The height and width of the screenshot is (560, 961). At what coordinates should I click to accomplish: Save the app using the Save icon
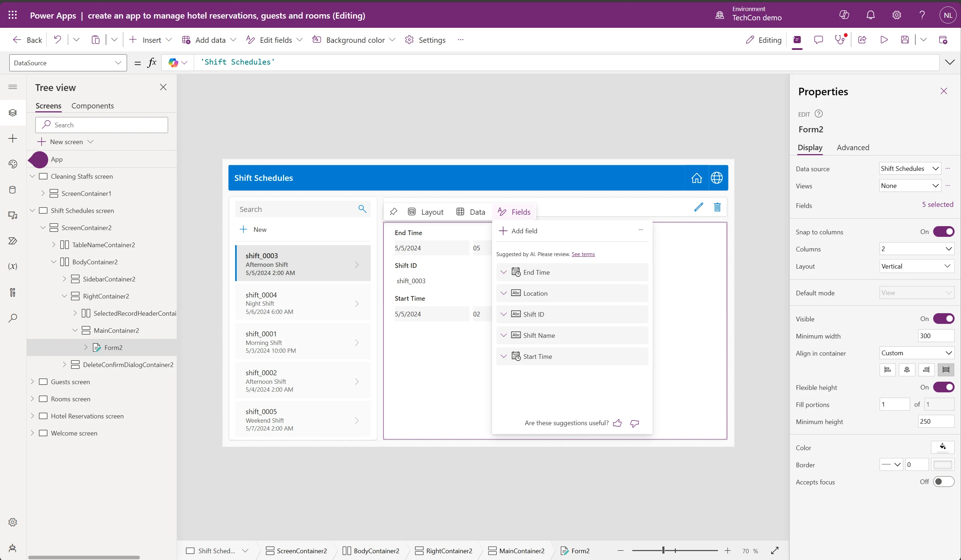[905, 40]
